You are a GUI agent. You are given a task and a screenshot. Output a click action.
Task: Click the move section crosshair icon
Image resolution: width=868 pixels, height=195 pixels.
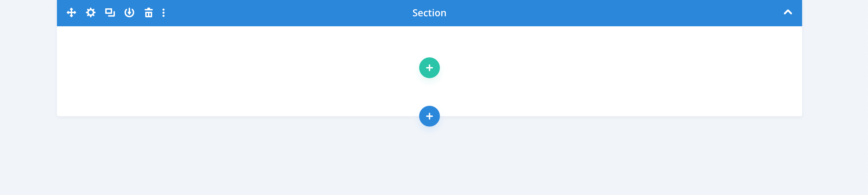coord(71,13)
